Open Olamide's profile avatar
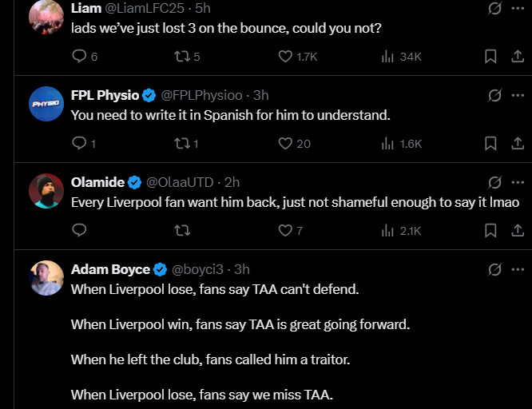Viewport: 532px width, 409px height. [46, 191]
